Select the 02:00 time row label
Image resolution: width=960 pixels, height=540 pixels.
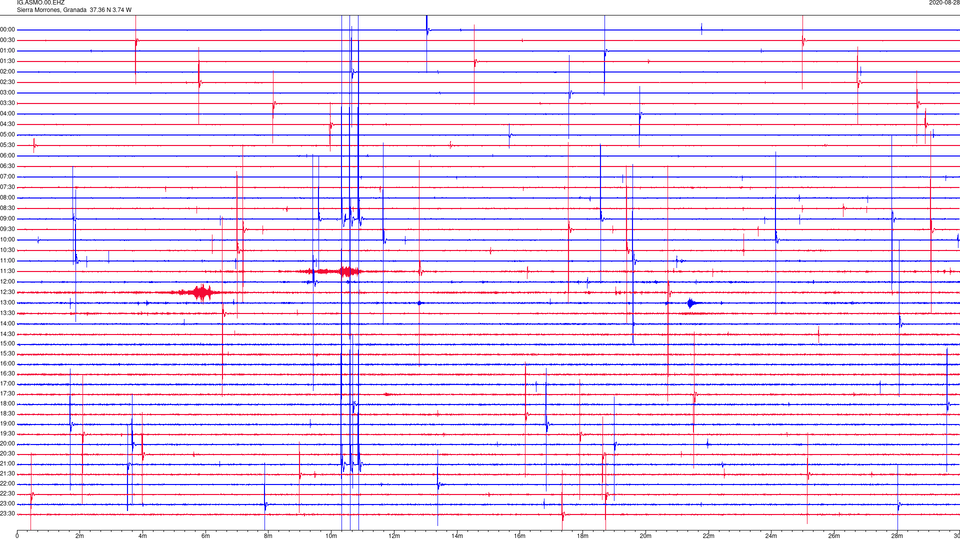pos(8,72)
